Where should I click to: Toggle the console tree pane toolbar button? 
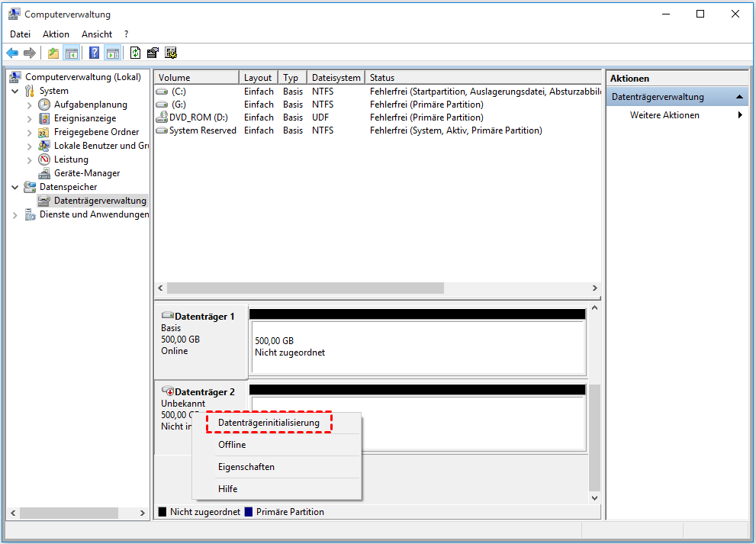71,53
